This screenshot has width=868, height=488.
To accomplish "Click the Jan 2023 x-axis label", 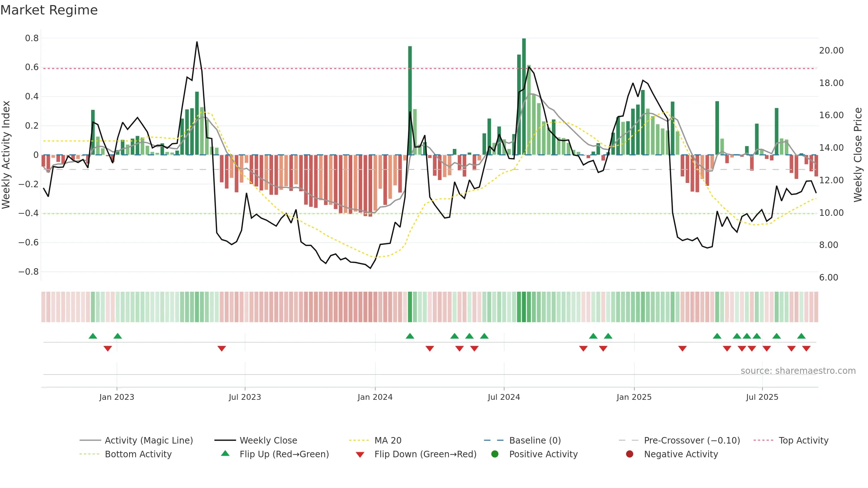I will pos(117,397).
